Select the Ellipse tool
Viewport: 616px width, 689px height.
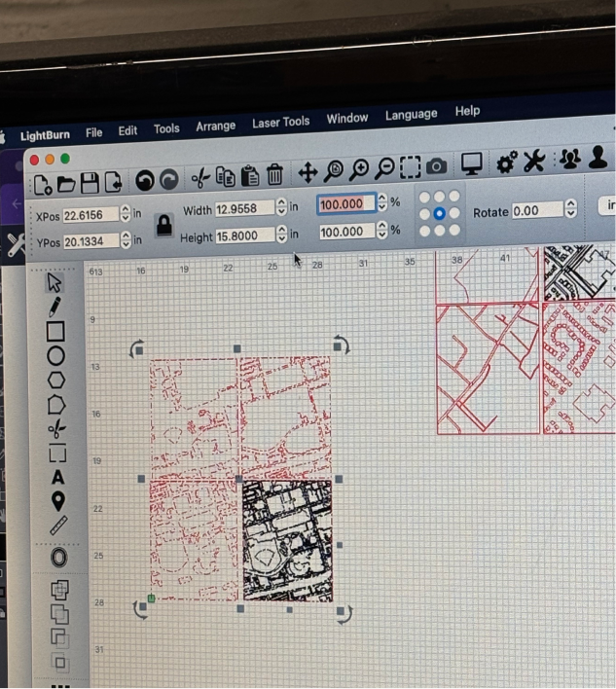55,356
